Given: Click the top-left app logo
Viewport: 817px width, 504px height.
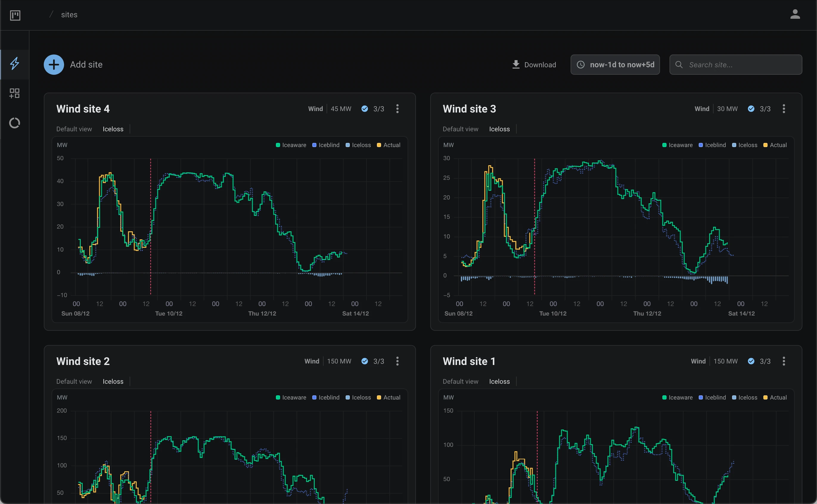Looking at the screenshot, I should 15,15.
